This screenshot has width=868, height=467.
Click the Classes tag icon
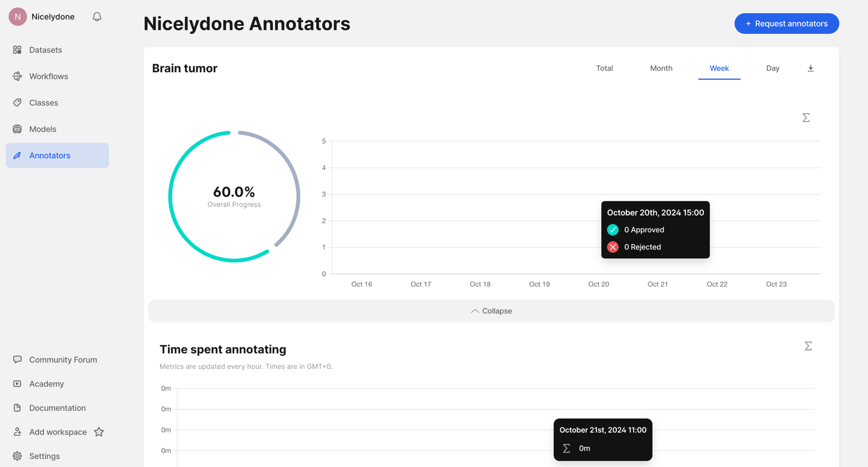pyautogui.click(x=17, y=103)
